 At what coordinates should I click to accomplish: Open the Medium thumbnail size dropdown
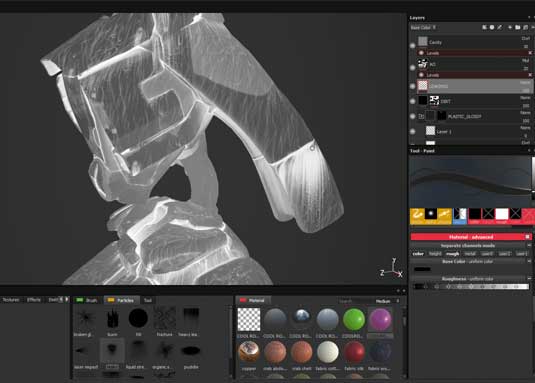387,301
